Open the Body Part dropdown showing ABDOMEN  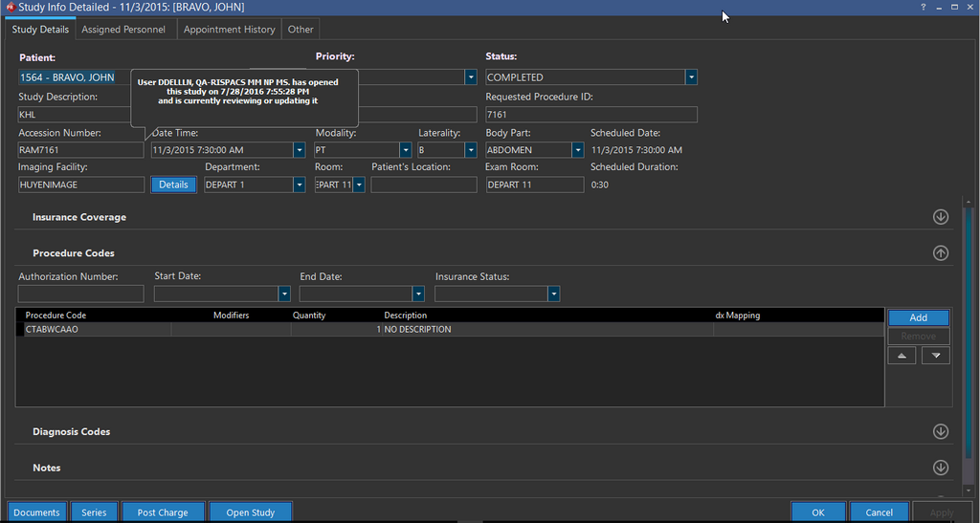(x=577, y=150)
